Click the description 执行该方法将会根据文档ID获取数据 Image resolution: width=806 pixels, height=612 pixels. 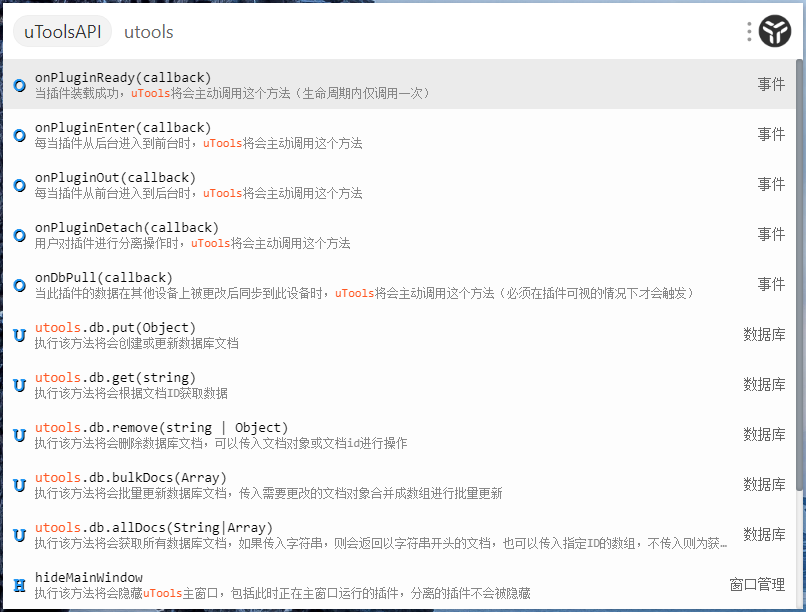(x=131, y=393)
